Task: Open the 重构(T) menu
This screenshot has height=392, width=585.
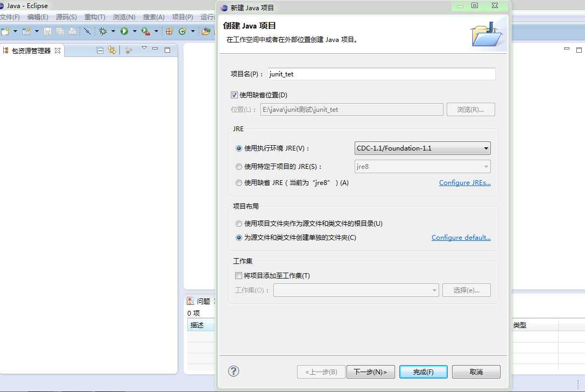Action: click(95, 17)
